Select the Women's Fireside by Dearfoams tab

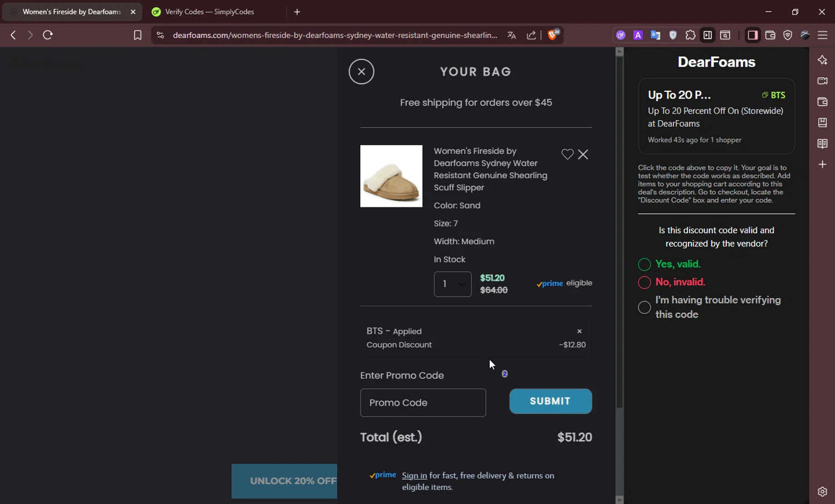[x=71, y=12]
